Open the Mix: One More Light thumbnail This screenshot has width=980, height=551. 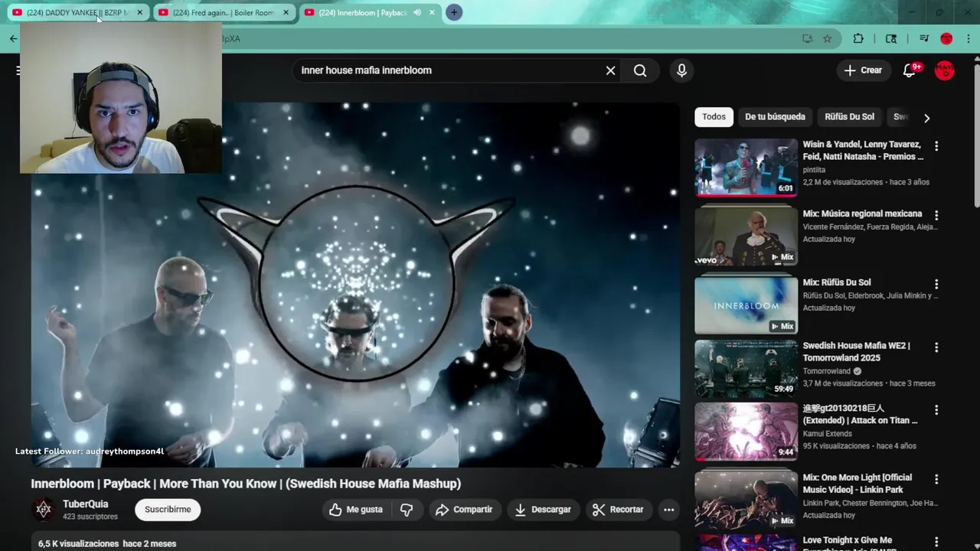pos(746,500)
